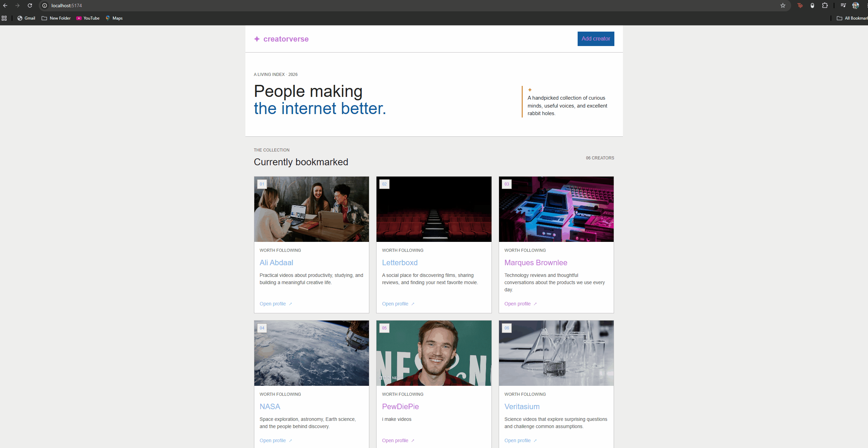Open PewDiePie's profile link
The image size is (868, 448).
[398, 441]
